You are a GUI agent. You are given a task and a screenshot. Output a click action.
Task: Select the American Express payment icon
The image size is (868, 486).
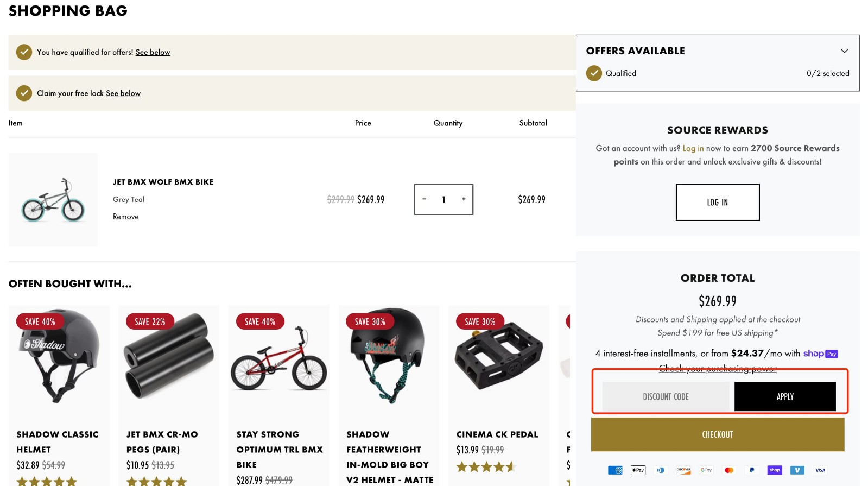click(x=616, y=470)
